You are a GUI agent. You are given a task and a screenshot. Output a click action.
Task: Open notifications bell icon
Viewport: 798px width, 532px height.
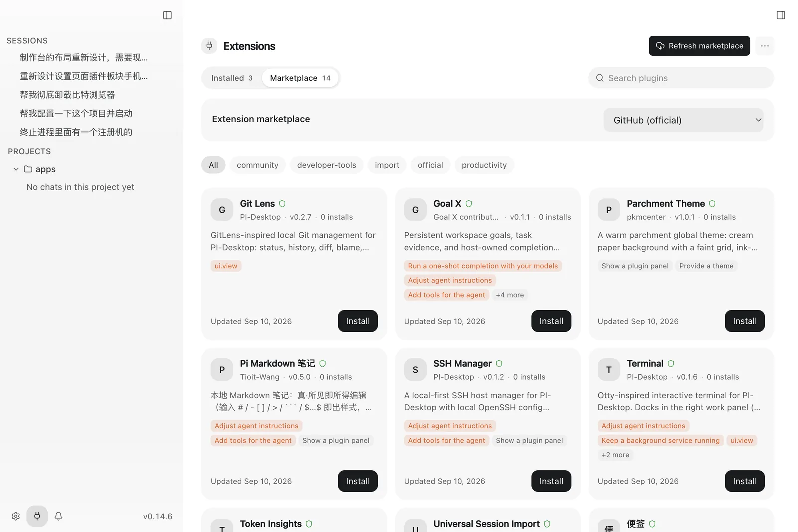coord(58,516)
